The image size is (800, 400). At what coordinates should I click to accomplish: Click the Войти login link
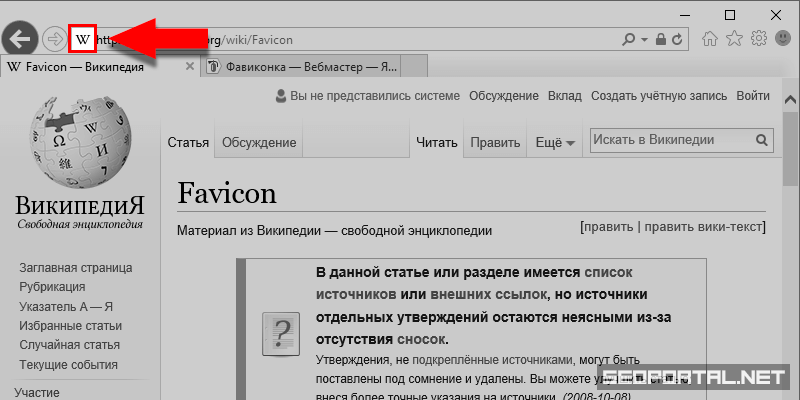[752, 96]
